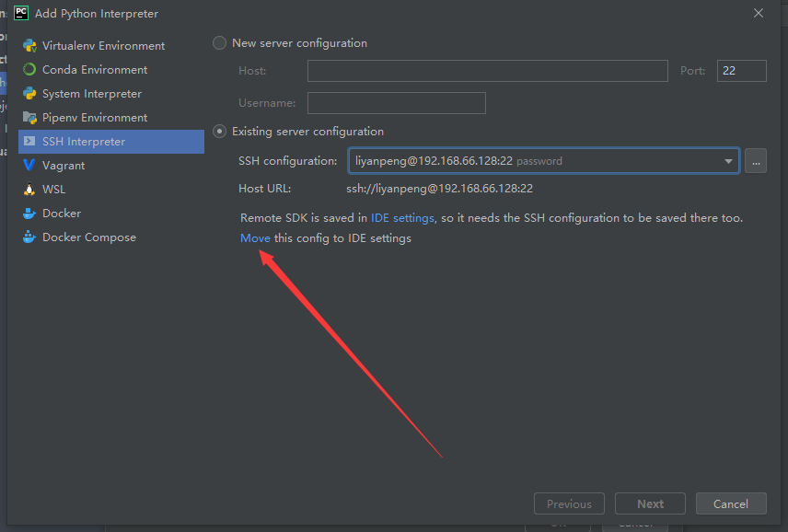
Task: Click the 'Add Python Interpreter' title text
Action: point(97,14)
